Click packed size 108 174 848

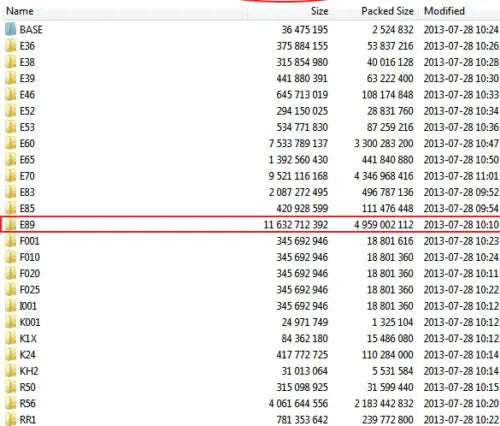tap(388, 95)
